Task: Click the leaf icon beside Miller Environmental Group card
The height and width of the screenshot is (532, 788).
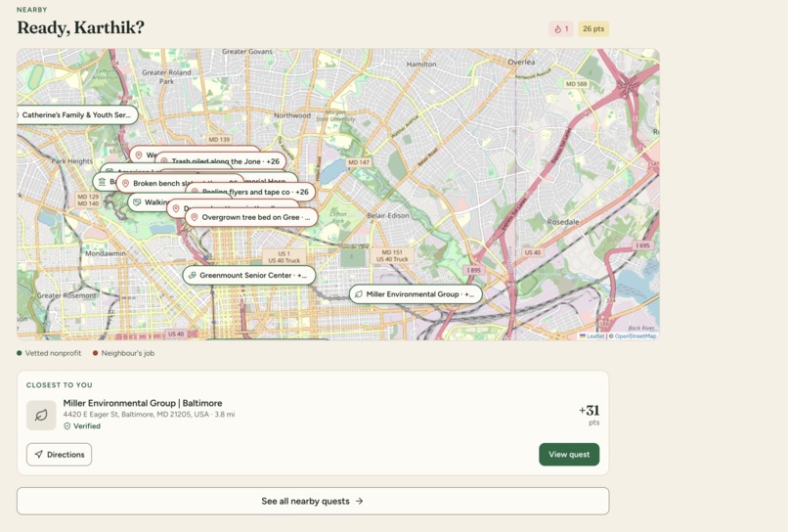Action: 41,415
